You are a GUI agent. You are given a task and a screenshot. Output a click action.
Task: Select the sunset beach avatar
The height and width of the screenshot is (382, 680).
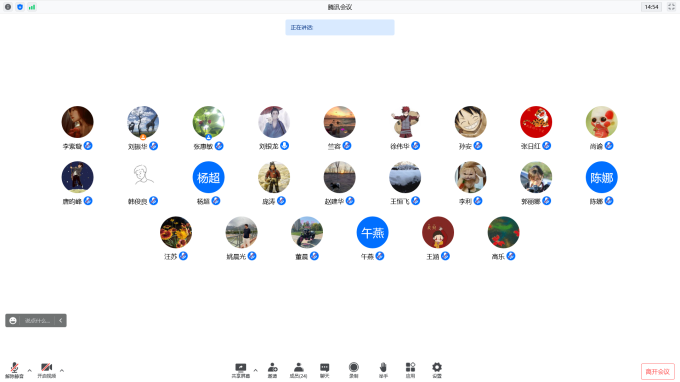pyautogui.click(x=340, y=122)
